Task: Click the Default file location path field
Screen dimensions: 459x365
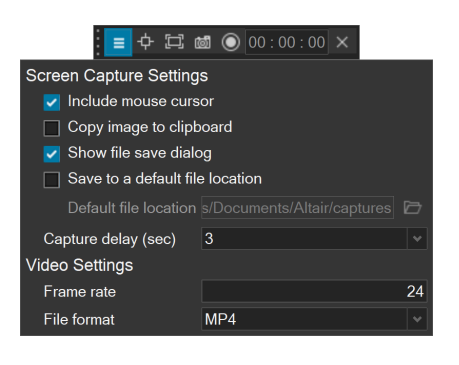Action: coord(297,208)
